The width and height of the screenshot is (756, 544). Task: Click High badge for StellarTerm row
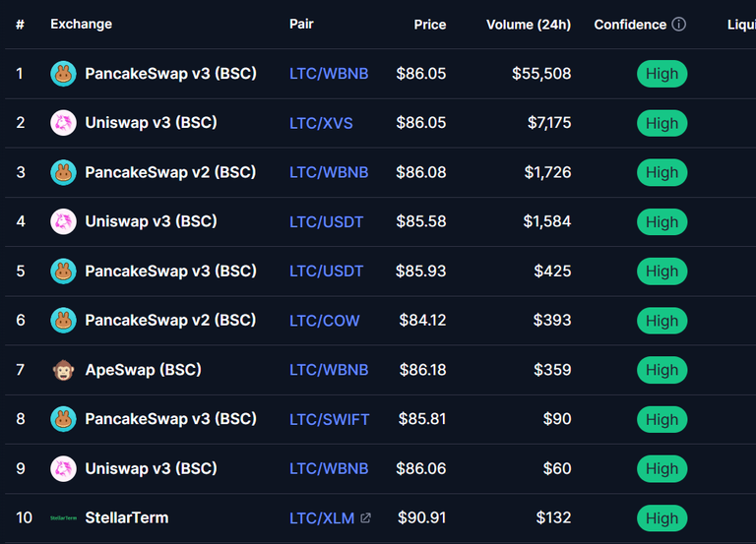tap(661, 518)
